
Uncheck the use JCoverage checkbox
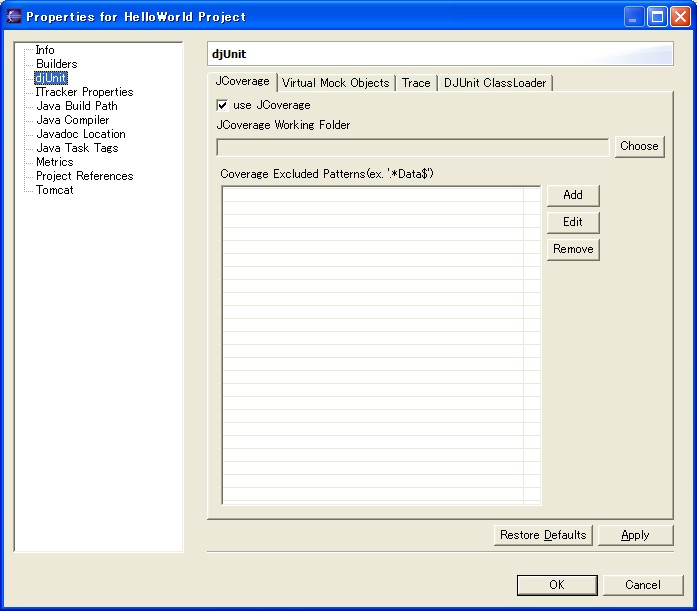[x=222, y=105]
